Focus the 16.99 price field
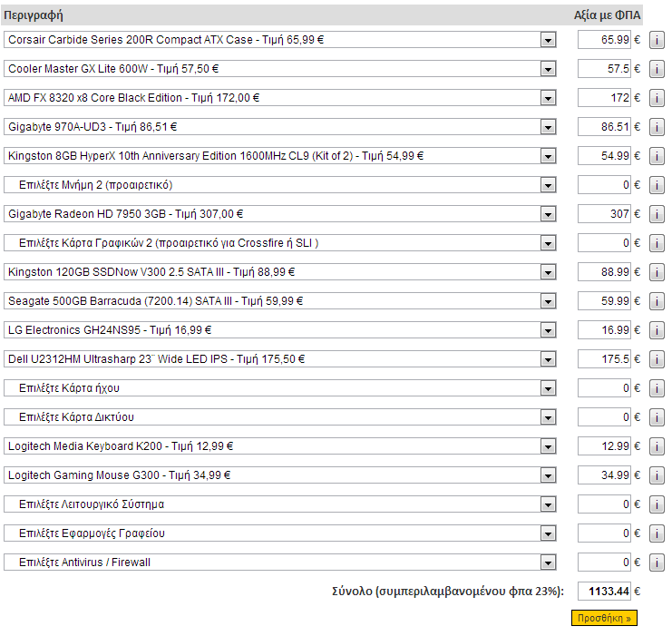672x636 pixels. click(604, 330)
